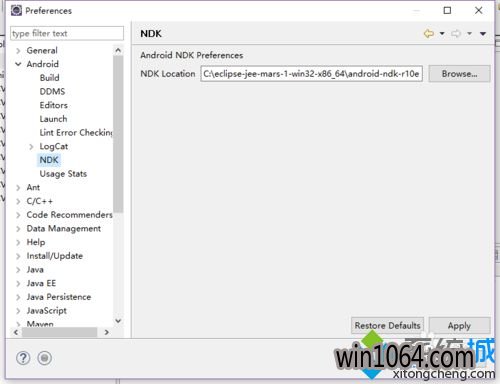Expand the Data Management node
The height and width of the screenshot is (384, 500).
18,229
